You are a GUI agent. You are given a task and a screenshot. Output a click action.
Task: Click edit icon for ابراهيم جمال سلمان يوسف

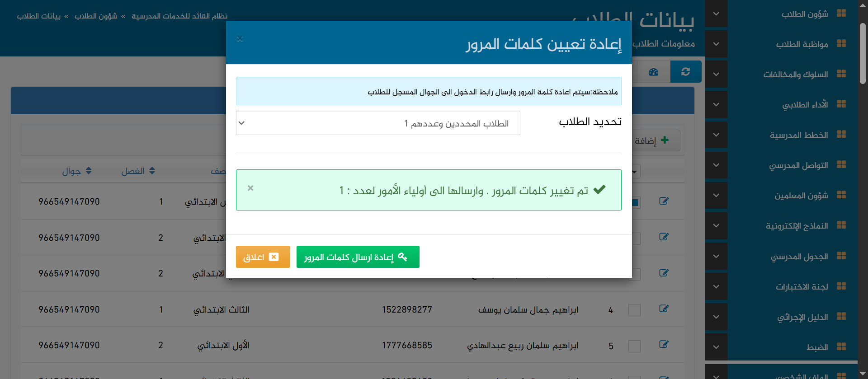(664, 309)
